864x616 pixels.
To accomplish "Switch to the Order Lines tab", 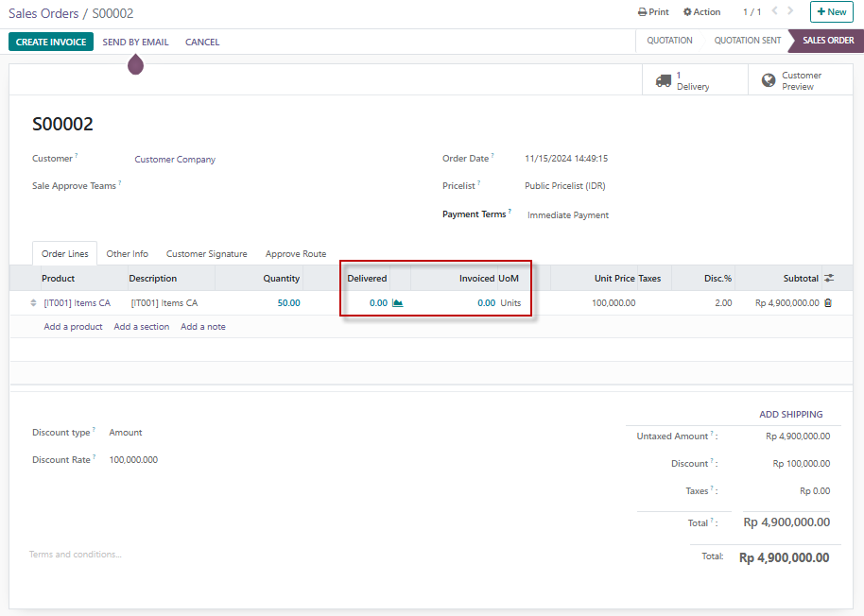I will (x=64, y=254).
